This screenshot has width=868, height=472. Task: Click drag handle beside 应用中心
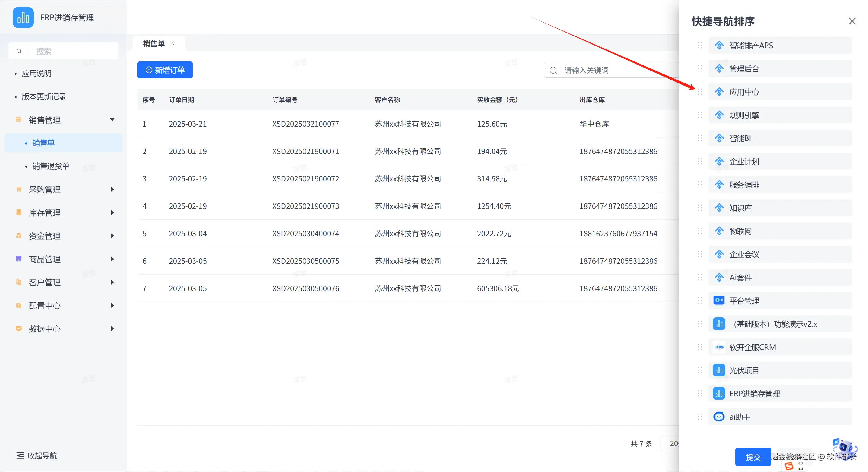700,92
